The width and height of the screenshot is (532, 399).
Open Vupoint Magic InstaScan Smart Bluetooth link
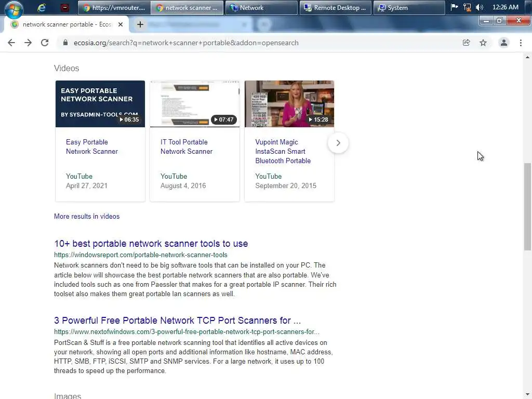pos(283,151)
